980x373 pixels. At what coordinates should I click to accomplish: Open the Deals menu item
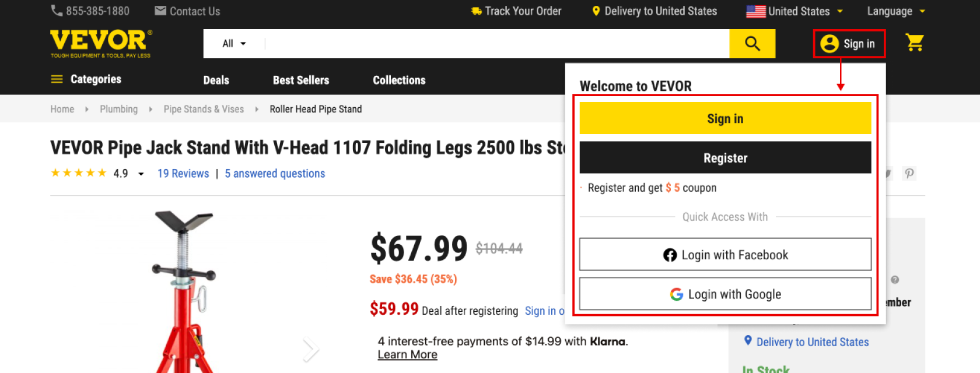(x=216, y=80)
